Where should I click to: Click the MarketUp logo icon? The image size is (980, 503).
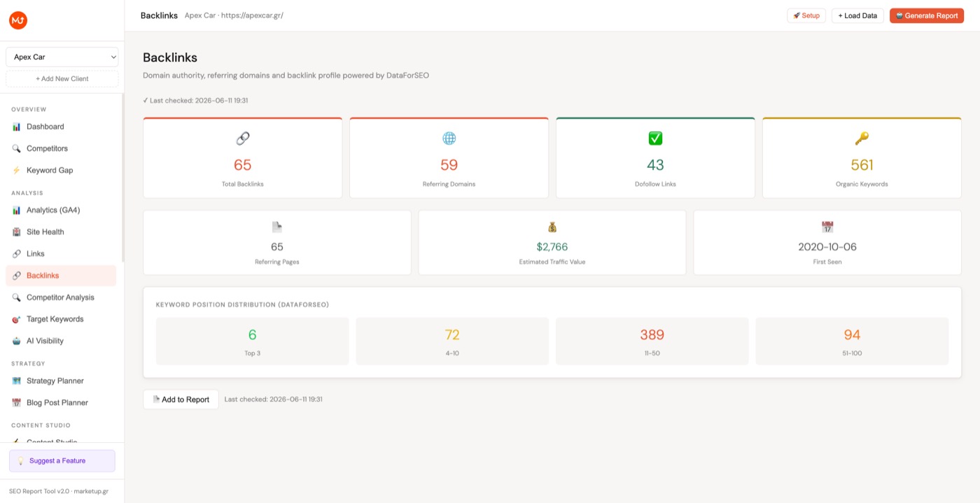18,21
